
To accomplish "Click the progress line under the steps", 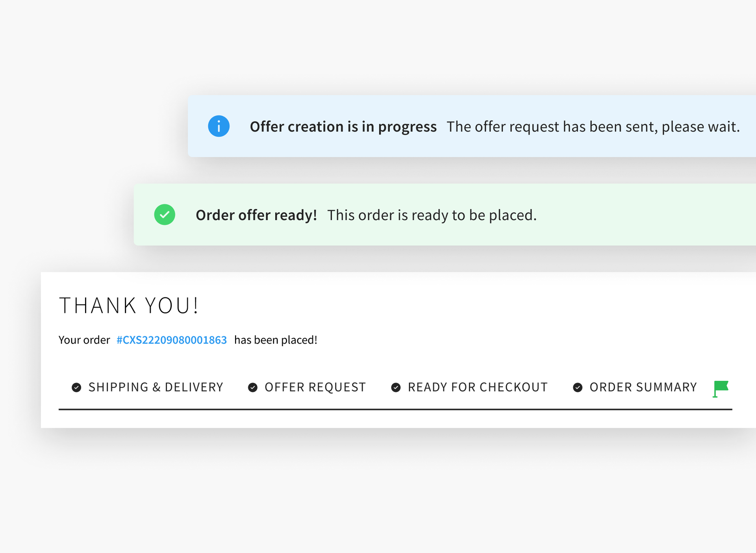I will tap(395, 410).
